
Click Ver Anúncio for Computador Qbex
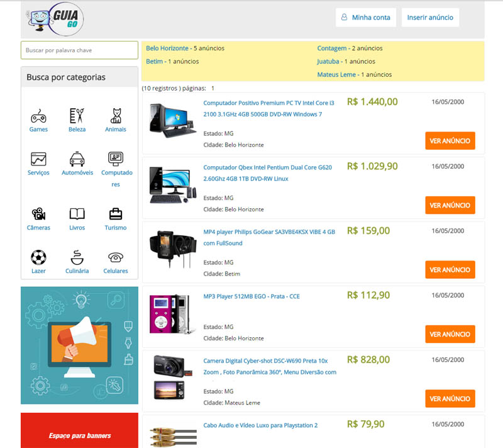[x=450, y=205]
